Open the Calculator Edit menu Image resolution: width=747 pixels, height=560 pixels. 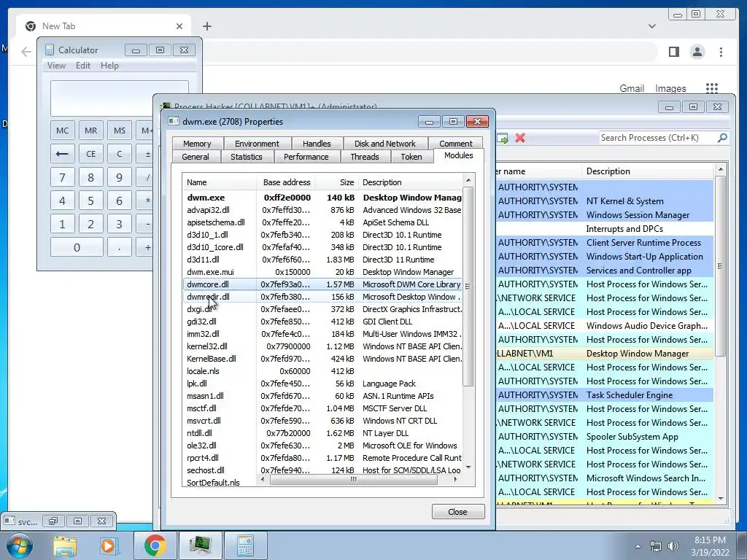tap(83, 66)
